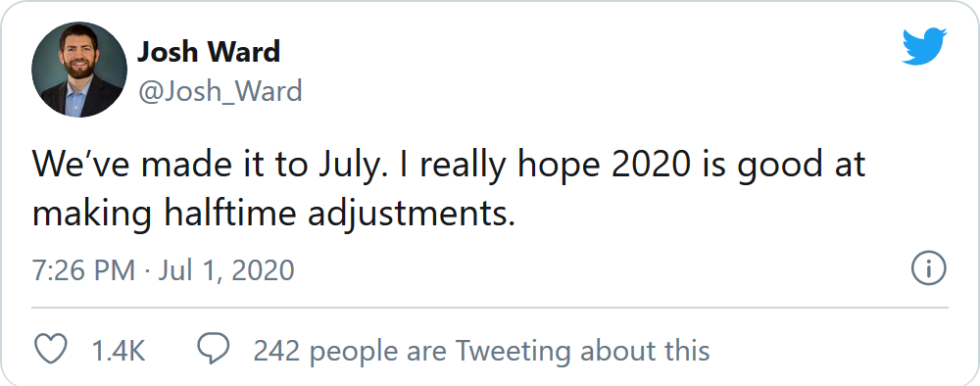Screen dimensions: 980x386
Task: Click the display name Josh Ward
Action: pyautogui.click(x=209, y=52)
